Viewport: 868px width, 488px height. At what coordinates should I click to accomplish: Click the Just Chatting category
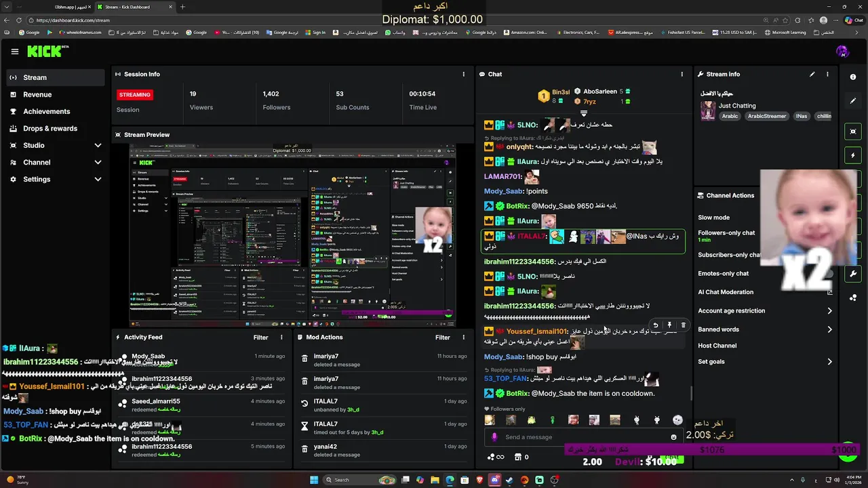[x=736, y=106]
